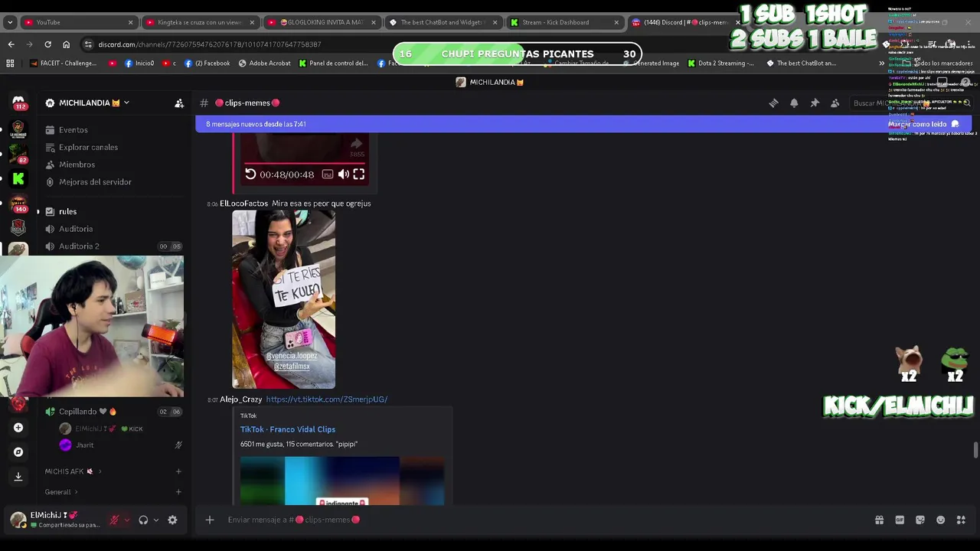The width and height of the screenshot is (980, 551).
Task: Click the invite people icon beside MICHILANDIA
Action: point(179,103)
